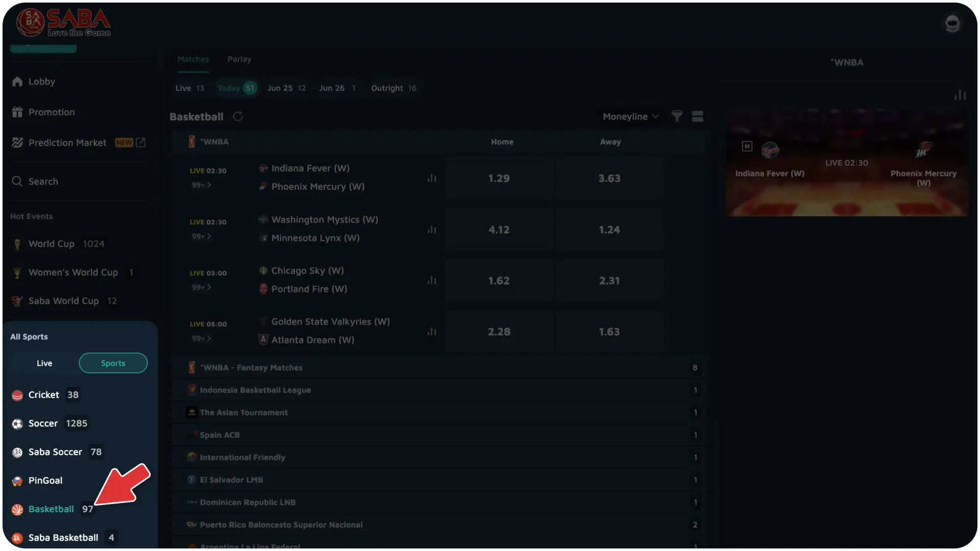Click the Search magnifier icon
980x551 pixels.
[17, 182]
